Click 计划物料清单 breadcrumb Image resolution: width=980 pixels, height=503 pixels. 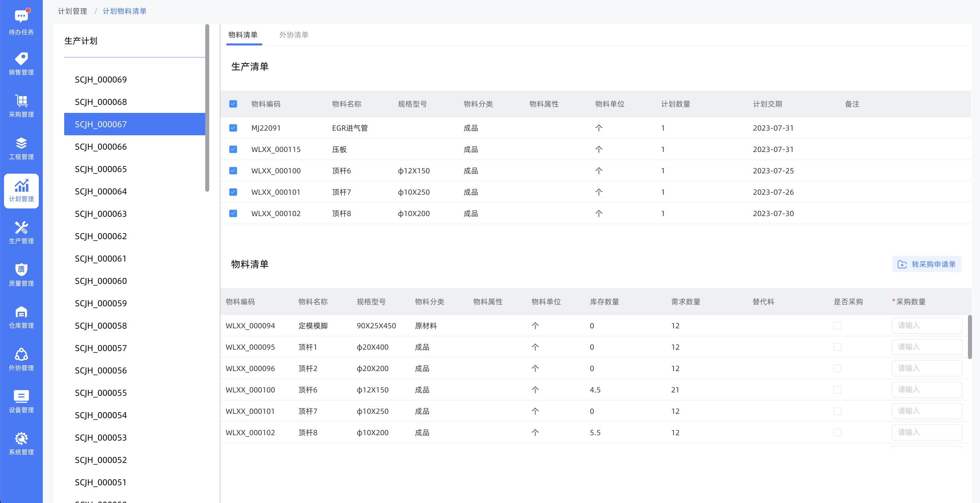124,11
